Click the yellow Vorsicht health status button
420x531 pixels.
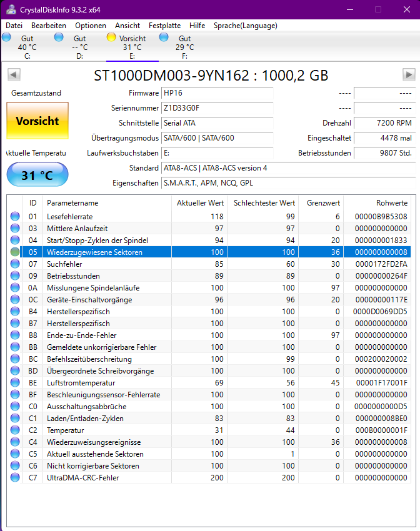coord(37,121)
